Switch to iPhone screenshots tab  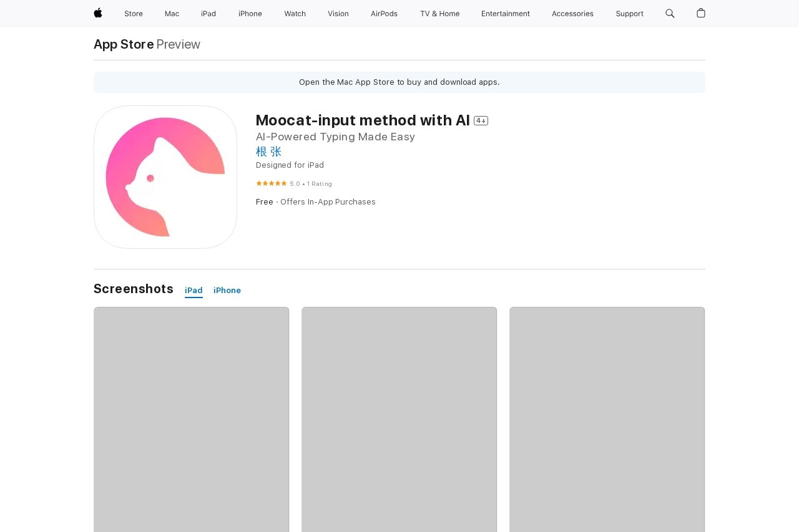(227, 291)
